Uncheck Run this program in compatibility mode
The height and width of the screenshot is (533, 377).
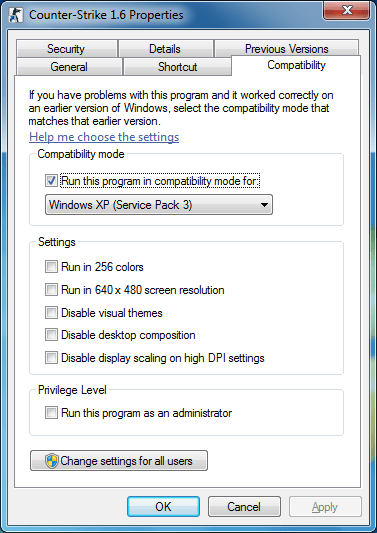[x=51, y=181]
